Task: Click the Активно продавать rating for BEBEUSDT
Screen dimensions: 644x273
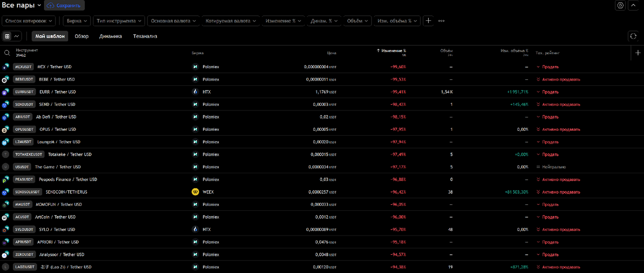Action: pyautogui.click(x=561, y=79)
